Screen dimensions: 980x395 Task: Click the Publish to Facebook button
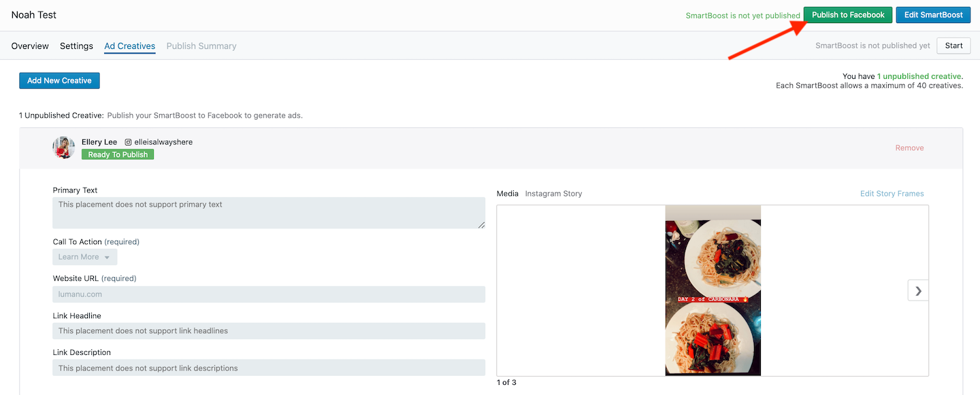coord(848,15)
